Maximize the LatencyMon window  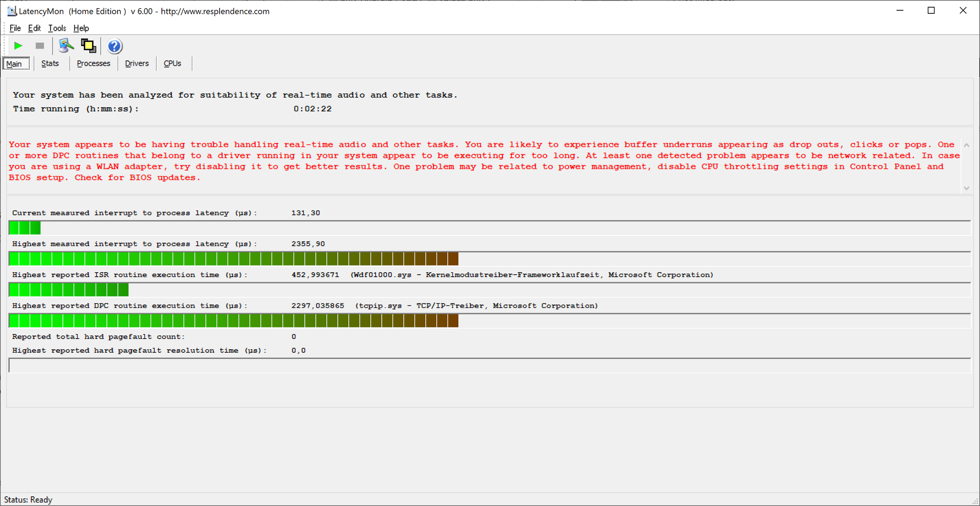tap(931, 11)
